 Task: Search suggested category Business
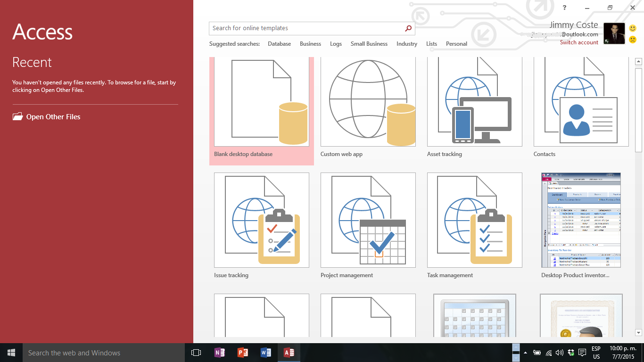pos(310,44)
